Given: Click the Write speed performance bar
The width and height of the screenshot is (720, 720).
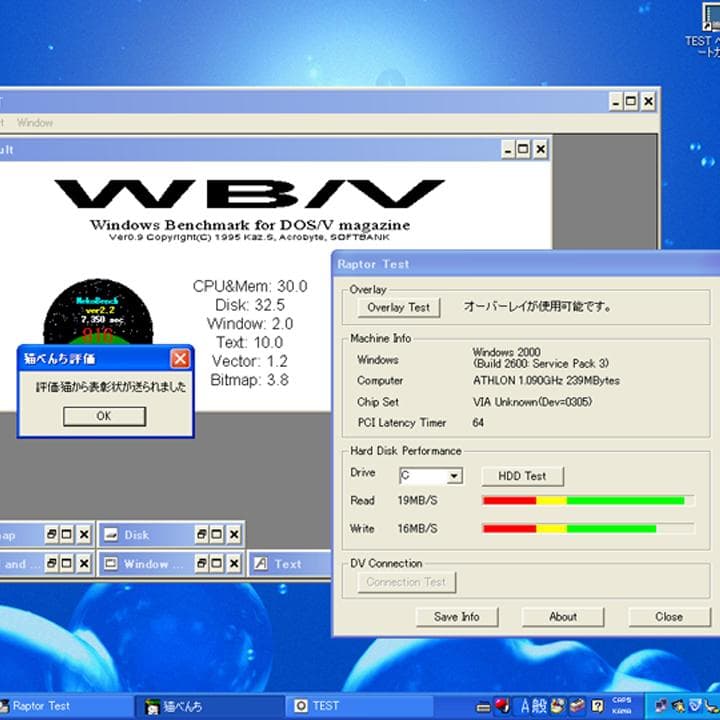Looking at the screenshot, I should [x=588, y=529].
